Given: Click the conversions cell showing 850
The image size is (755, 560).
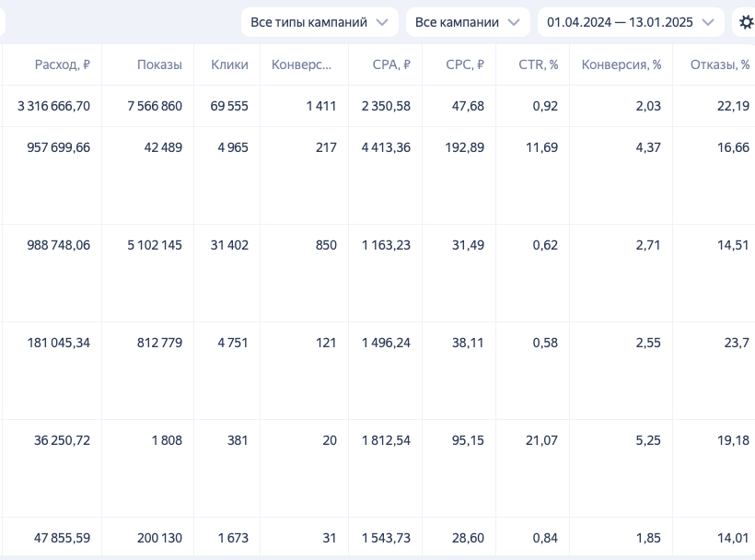Looking at the screenshot, I should tap(325, 245).
